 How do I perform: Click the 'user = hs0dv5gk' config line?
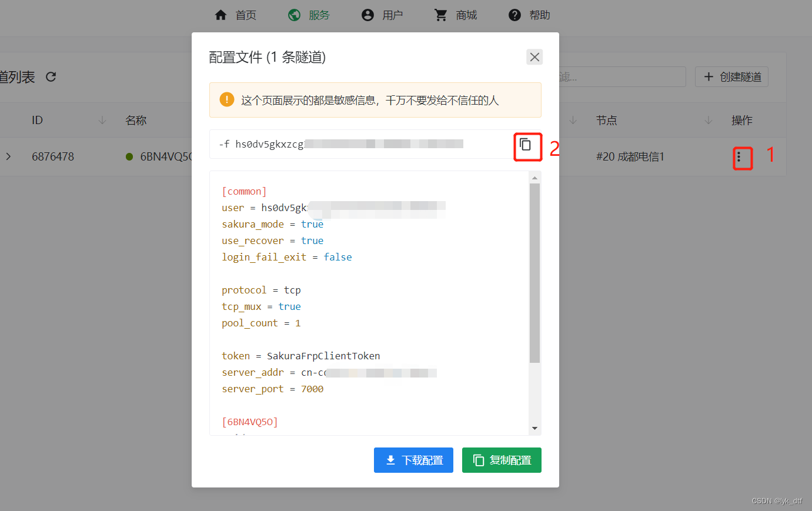pyautogui.click(x=333, y=208)
